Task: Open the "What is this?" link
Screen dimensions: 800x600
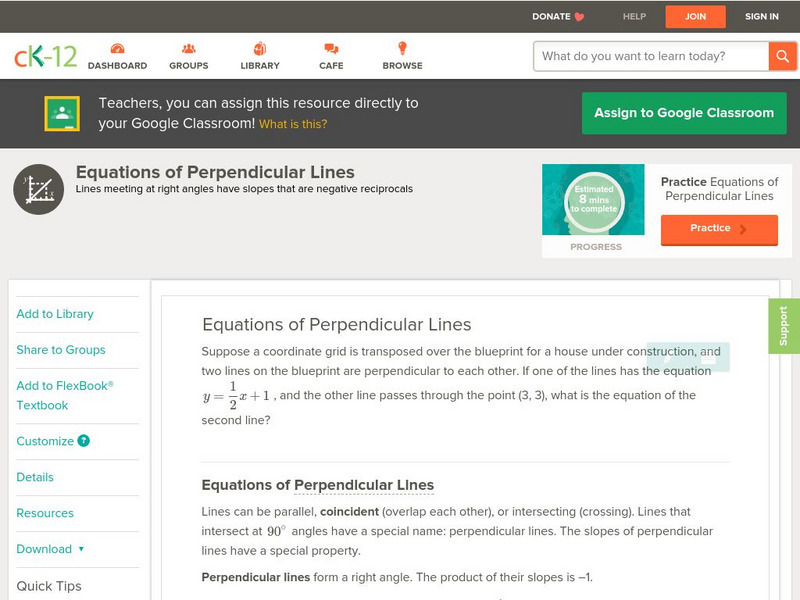Action: click(x=293, y=125)
